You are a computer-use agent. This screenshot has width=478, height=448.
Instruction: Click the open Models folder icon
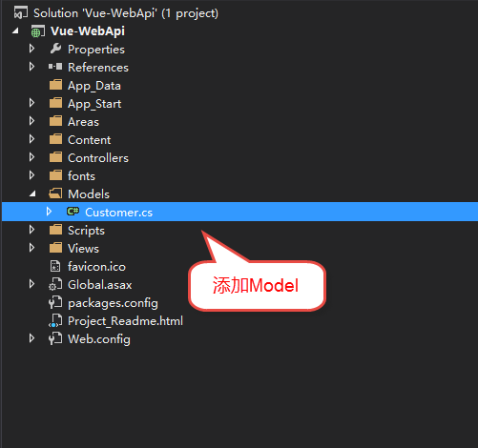[55, 193]
